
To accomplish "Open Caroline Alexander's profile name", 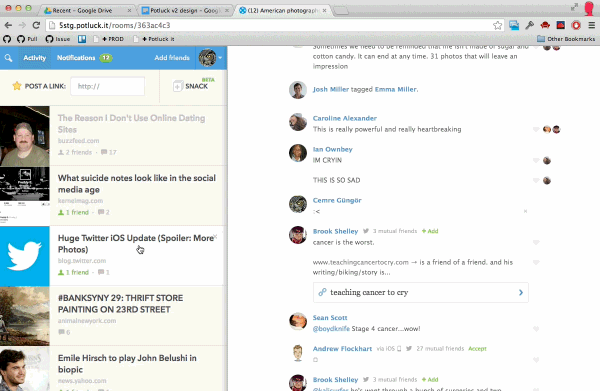I will pos(344,118).
